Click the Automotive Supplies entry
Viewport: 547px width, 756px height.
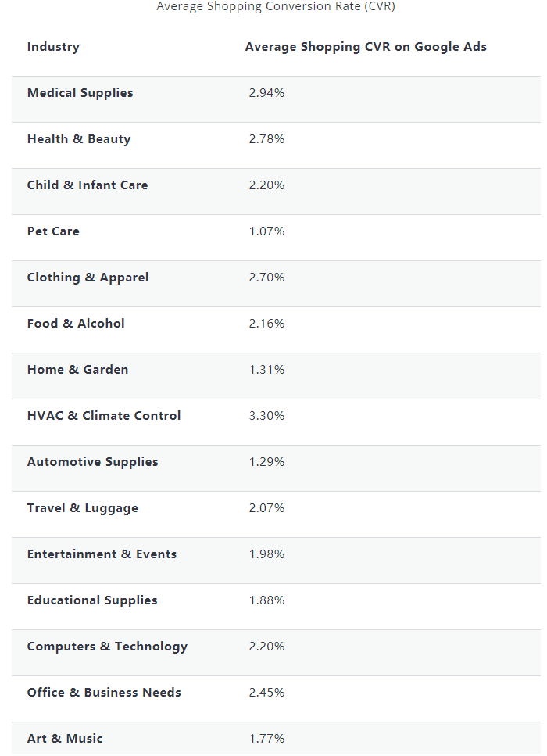[x=92, y=462]
